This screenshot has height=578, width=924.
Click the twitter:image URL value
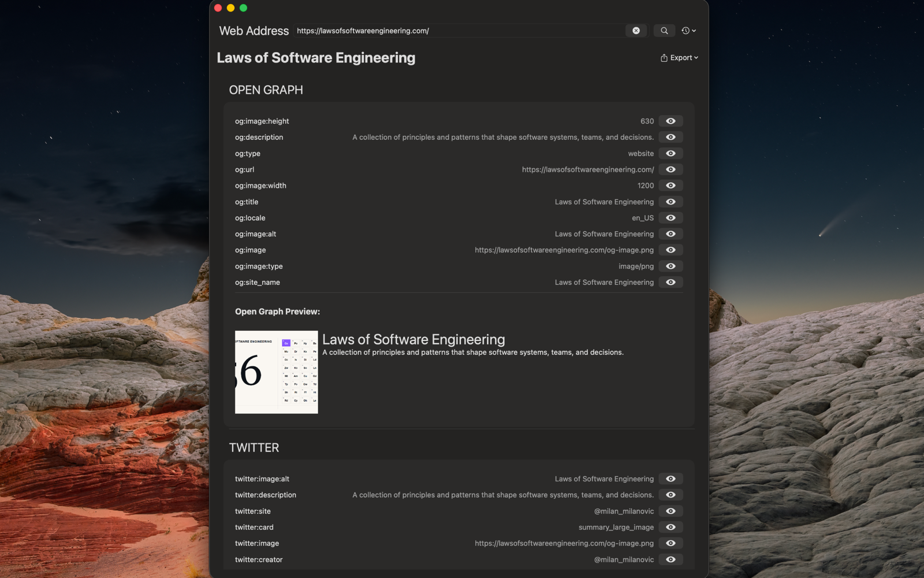pos(564,543)
